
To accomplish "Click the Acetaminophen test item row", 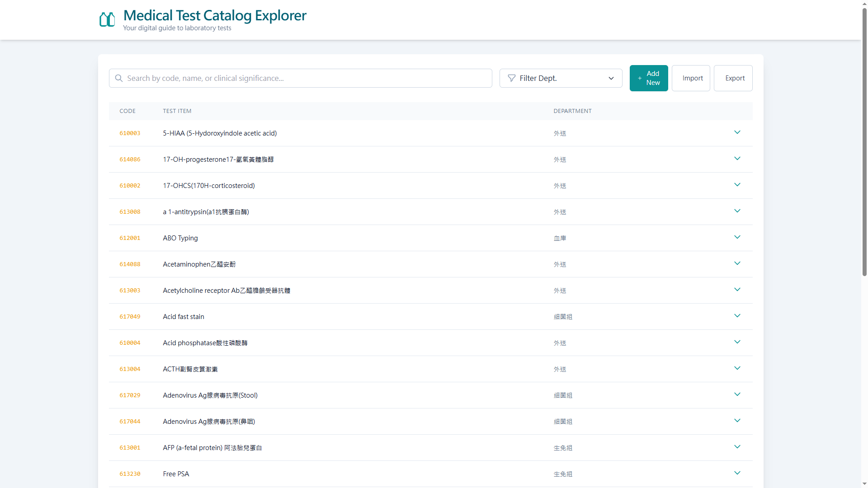I will coord(199,264).
